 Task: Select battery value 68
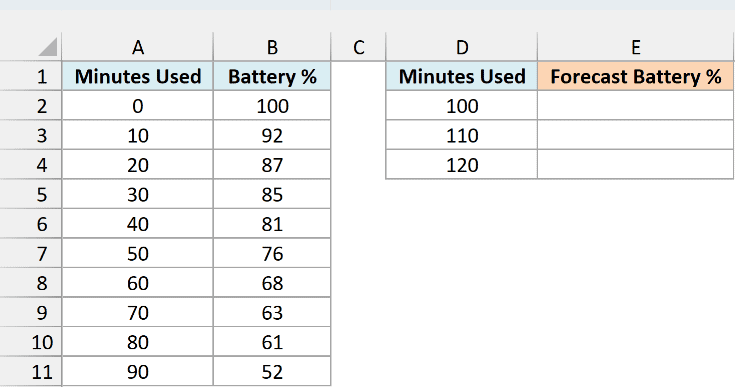coord(272,283)
